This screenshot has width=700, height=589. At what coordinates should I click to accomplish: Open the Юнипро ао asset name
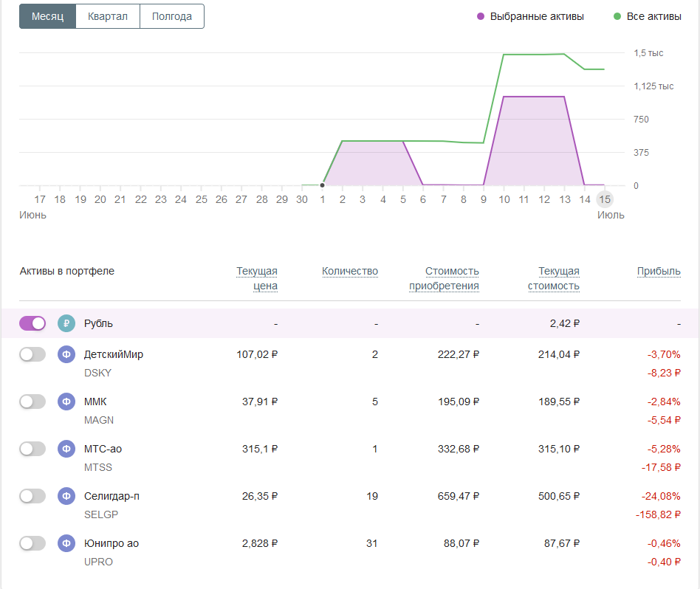point(111,543)
